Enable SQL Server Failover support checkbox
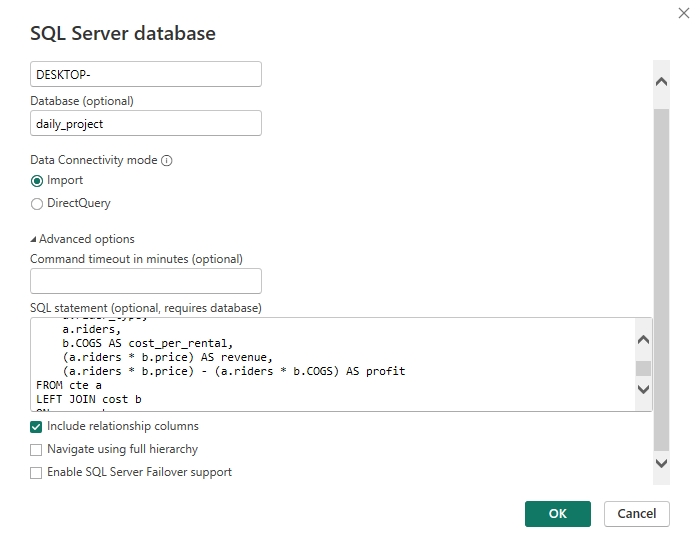The height and width of the screenshot is (557, 700). click(x=36, y=473)
